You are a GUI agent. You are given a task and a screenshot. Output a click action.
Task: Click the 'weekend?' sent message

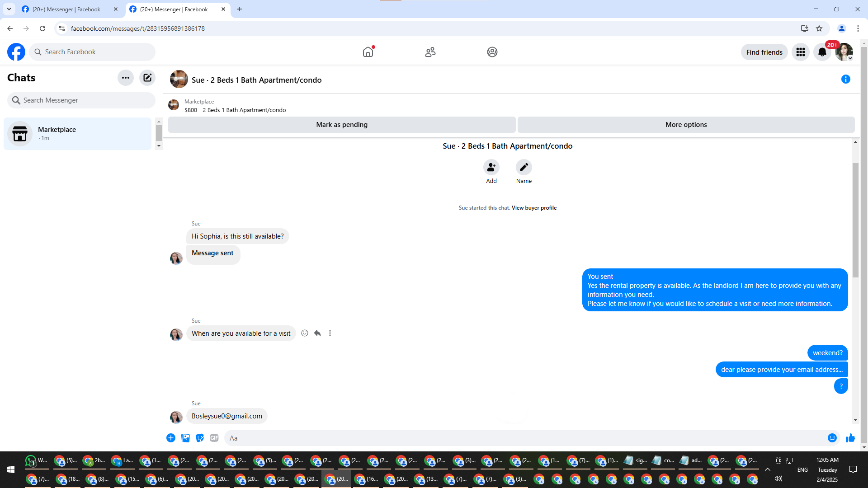tap(827, 353)
